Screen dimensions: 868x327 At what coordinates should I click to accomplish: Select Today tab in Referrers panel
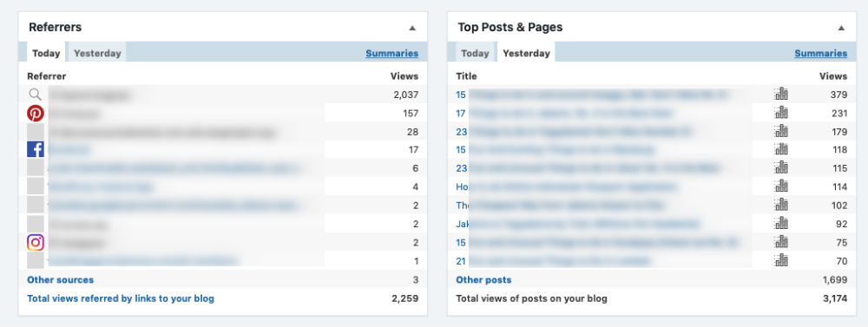46,53
